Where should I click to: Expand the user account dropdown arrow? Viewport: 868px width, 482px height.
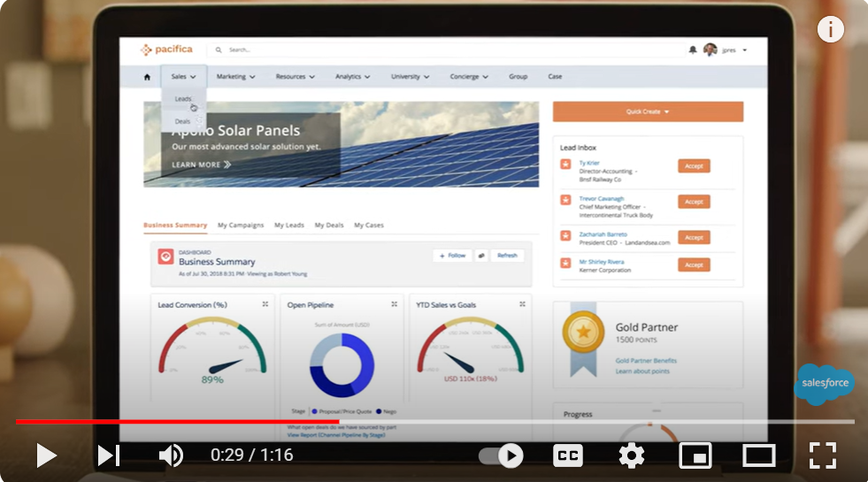[x=744, y=50]
